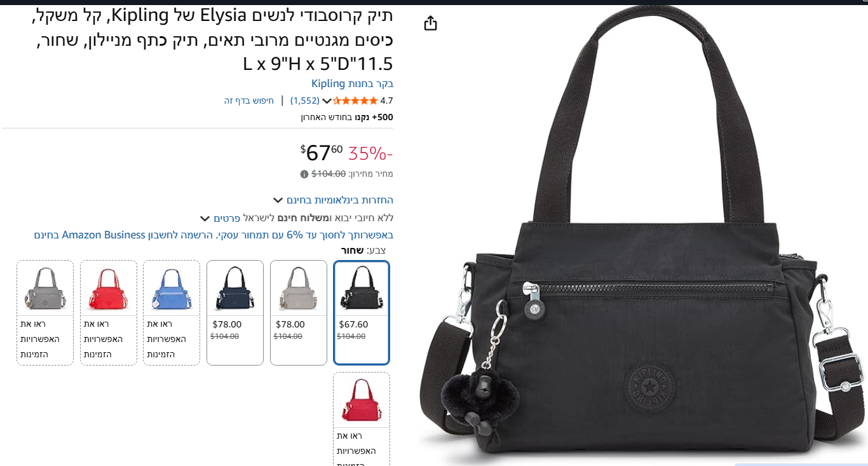Select the light blue bag color option
Image resolution: width=868 pixels, height=466 pixels.
pos(172,312)
